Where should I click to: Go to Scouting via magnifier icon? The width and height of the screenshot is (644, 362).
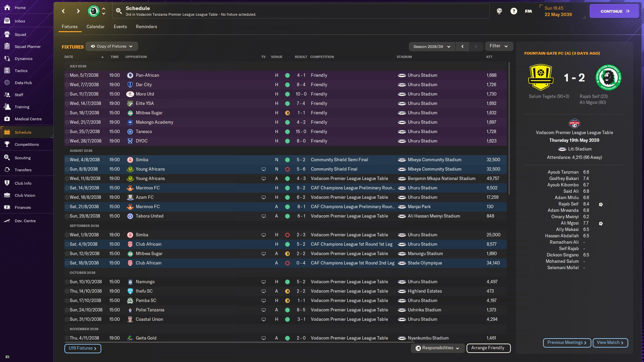pos(7,158)
